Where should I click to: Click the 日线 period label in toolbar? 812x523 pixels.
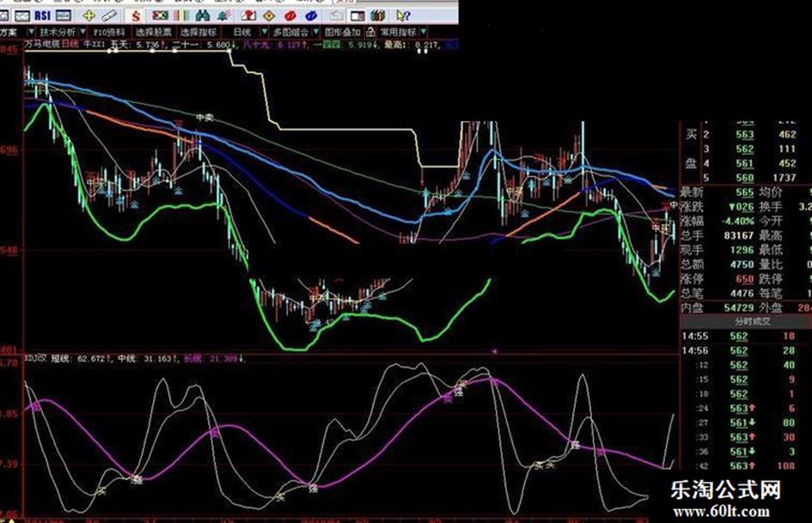[241, 32]
